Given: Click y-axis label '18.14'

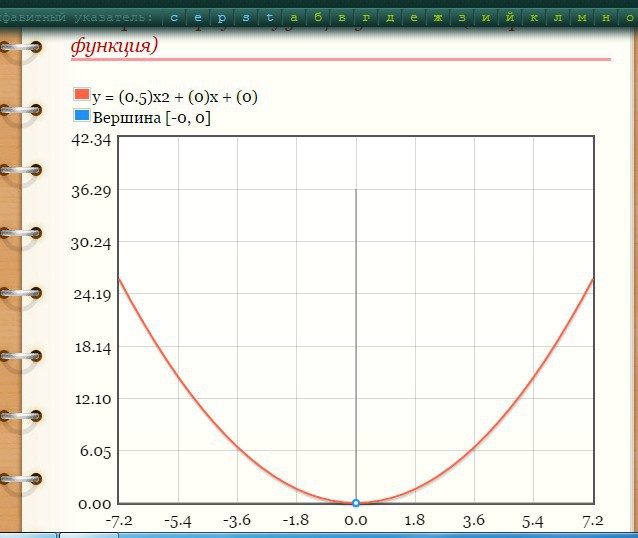Looking at the screenshot, I should click(x=93, y=347).
